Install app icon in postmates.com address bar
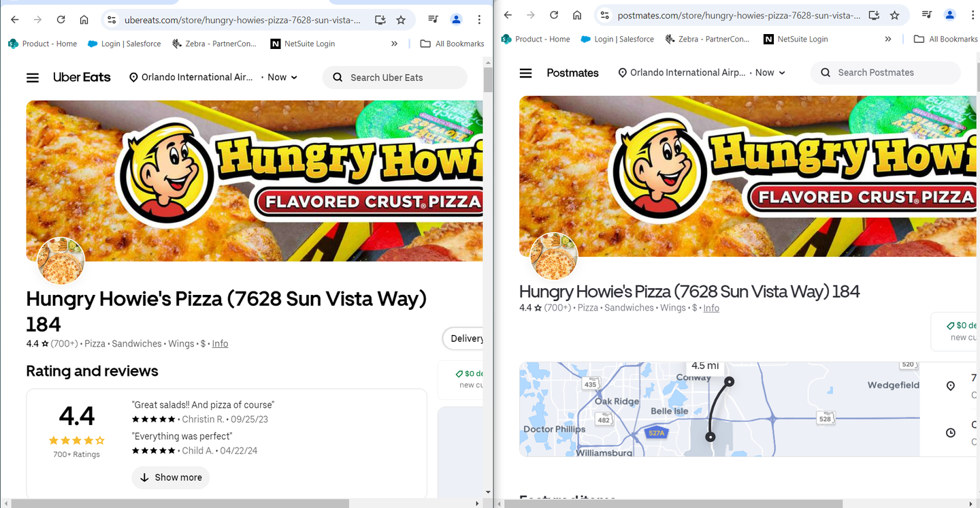This screenshot has height=508, width=980. [874, 15]
